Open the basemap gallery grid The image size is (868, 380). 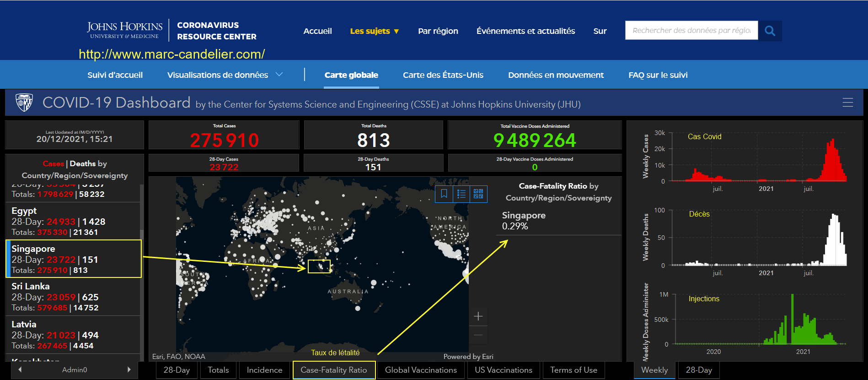tap(478, 194)
